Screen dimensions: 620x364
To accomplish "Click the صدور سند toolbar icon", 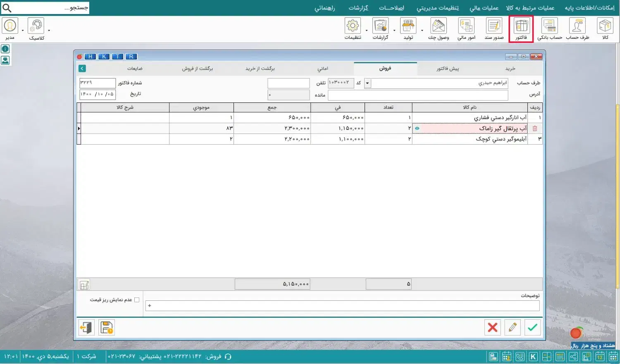I will [494, 26].
